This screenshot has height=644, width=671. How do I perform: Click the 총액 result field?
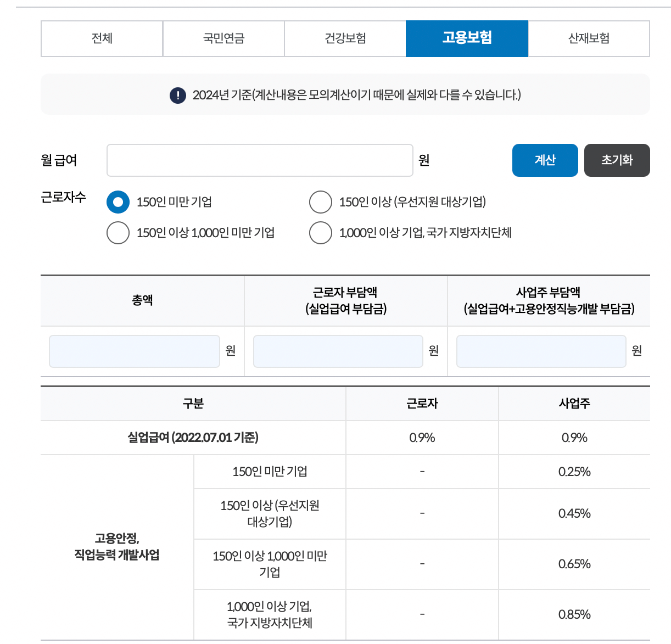pos(134,351)
